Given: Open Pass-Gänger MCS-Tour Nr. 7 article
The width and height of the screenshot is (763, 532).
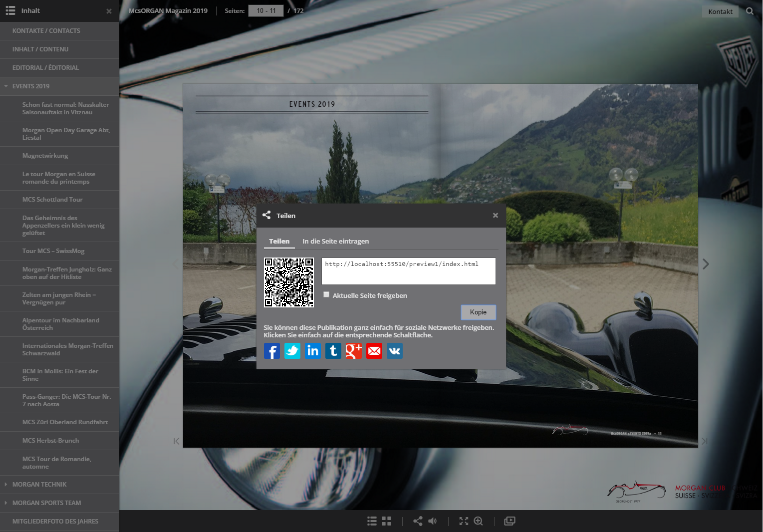Looking at the screenshot, I should (59, 400).
